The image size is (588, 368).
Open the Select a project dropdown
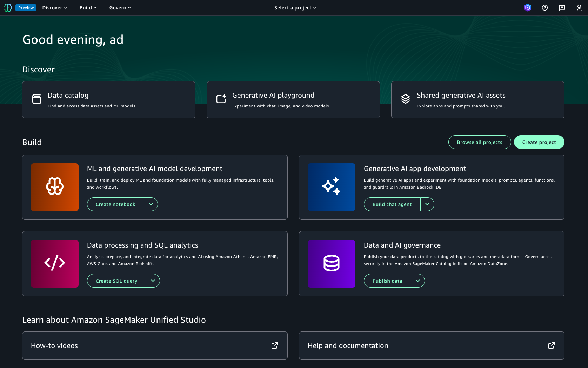(295, 8)
